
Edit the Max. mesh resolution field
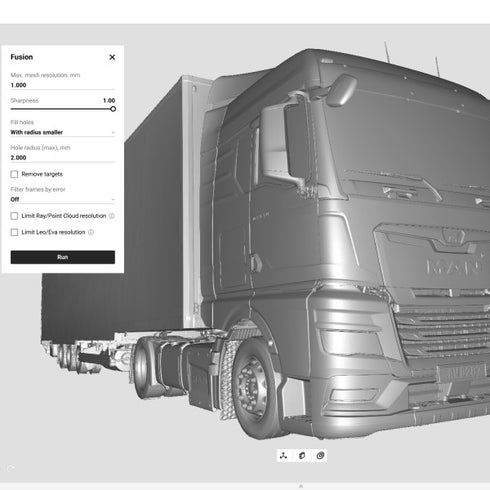63,85
